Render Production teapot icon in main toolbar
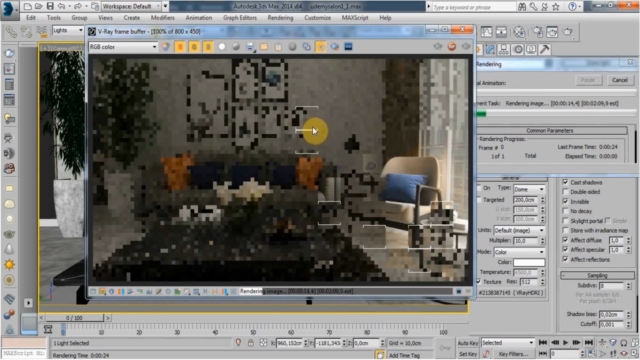This screenshot has width=640, height=360. pyautogui.click(x=568, y=32)
